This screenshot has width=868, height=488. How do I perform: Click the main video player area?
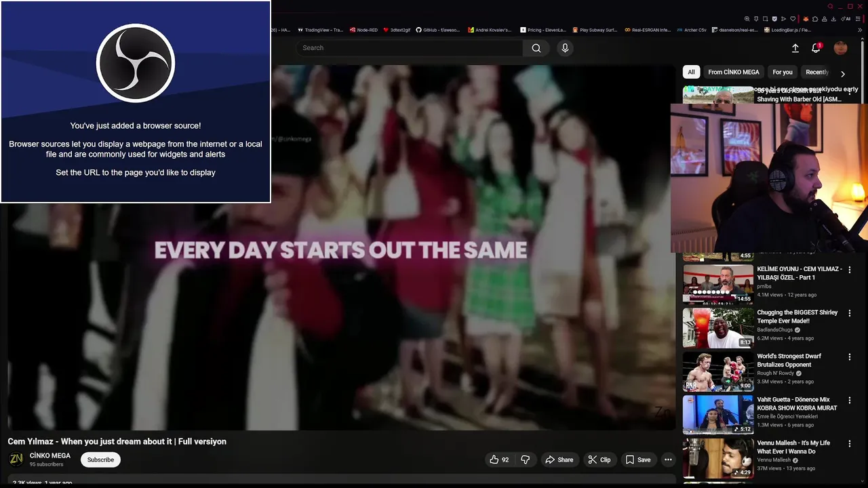[x=342, y=247]
